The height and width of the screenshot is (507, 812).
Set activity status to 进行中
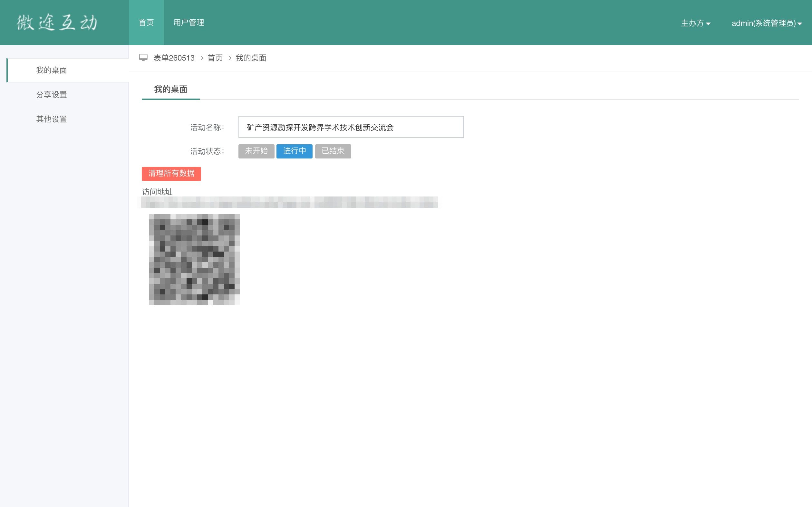[x=295, y=151]
